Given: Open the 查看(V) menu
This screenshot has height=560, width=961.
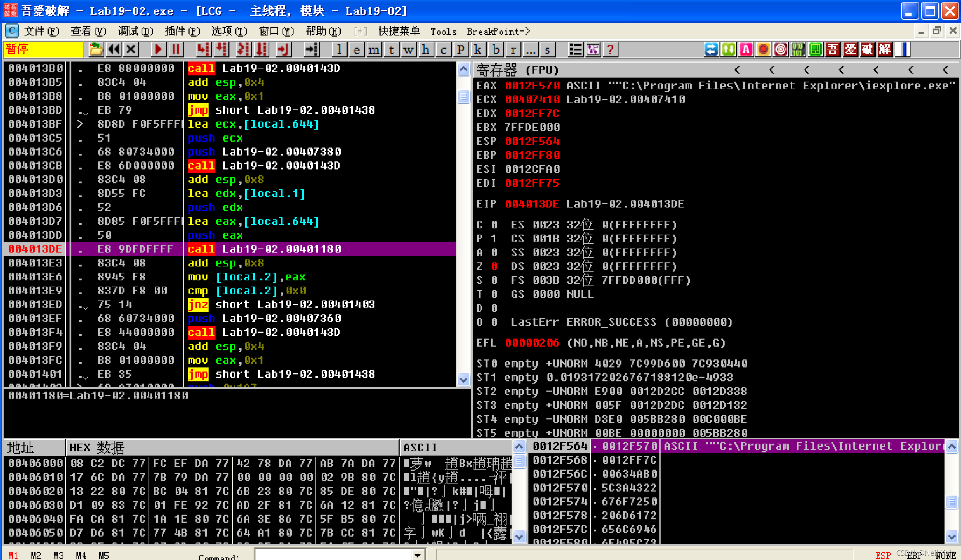Looking at the screenshot, I should (x=88, y=31).
